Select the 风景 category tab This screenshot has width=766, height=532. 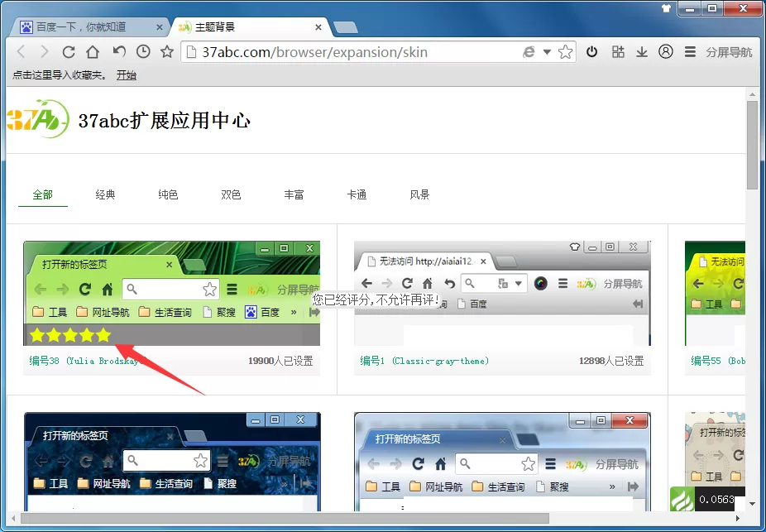419,195
